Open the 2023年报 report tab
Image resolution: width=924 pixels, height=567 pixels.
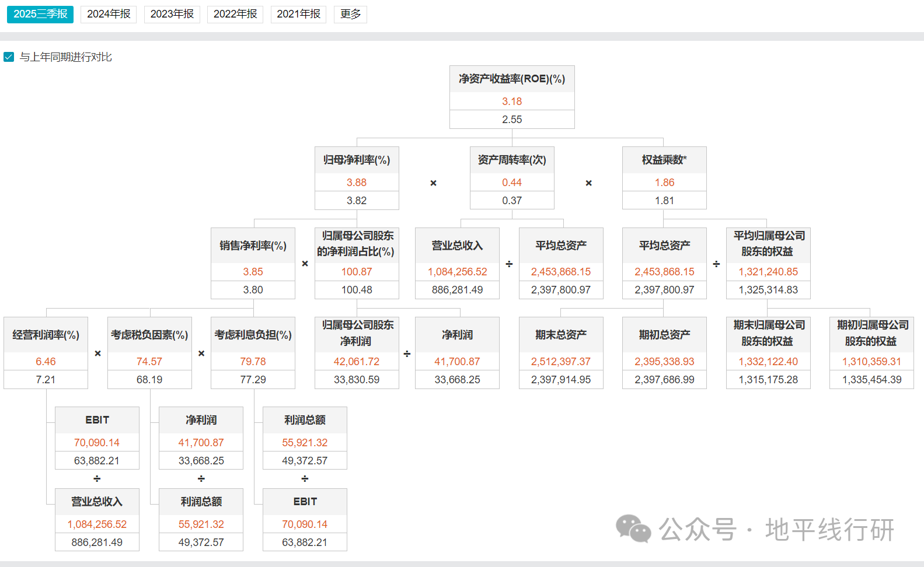click(172, 14)
